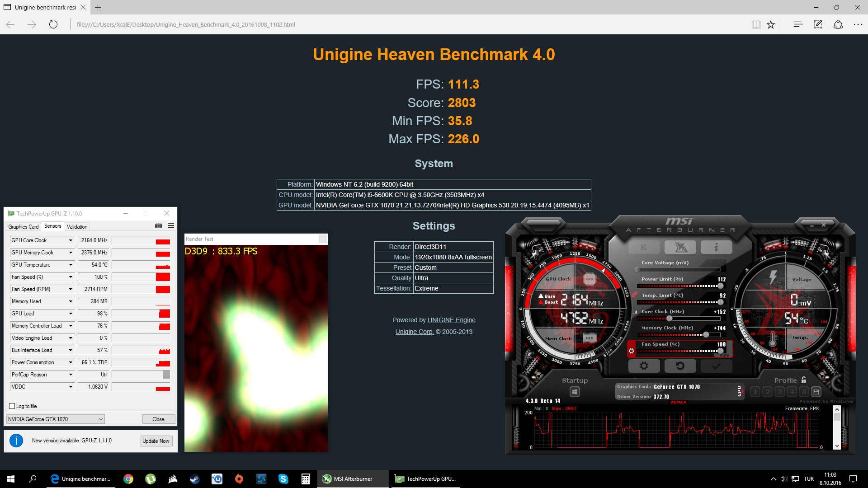The width and height of the screenshot is (868, 488).
Task: Open Calculator from the taskbar
Action: click(306, 479)
